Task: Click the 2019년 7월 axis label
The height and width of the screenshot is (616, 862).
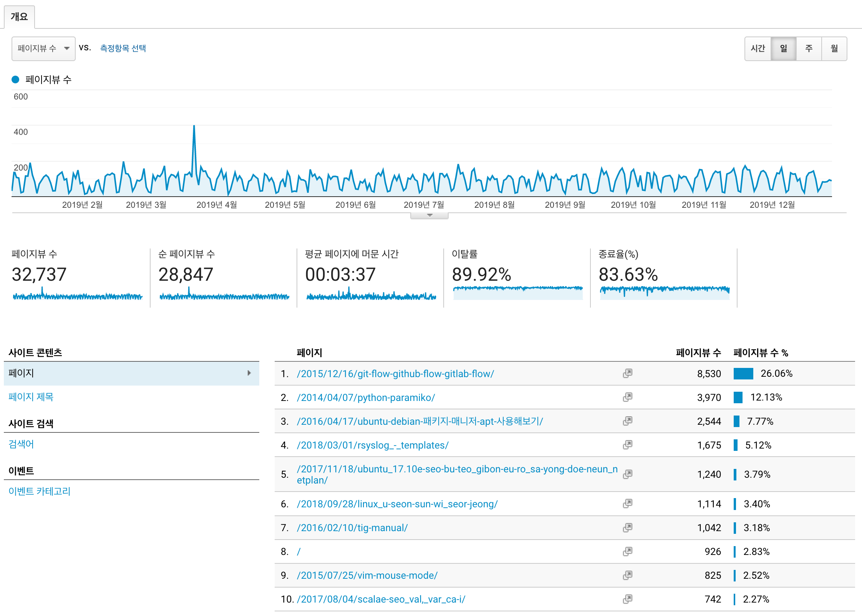Action: tap(424, 205)
